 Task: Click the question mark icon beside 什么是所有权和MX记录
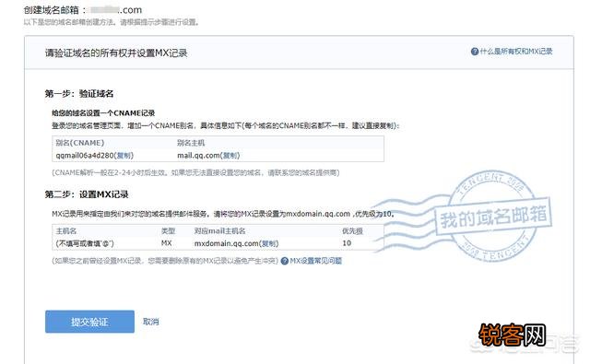[x=475, y=52]
